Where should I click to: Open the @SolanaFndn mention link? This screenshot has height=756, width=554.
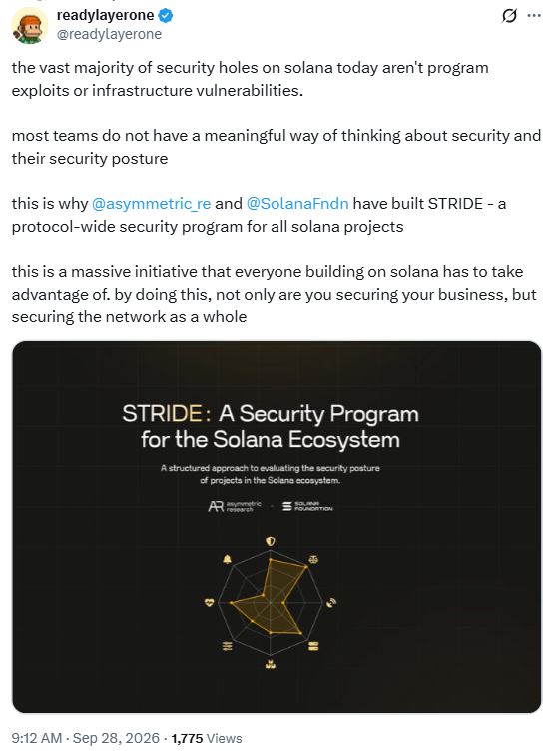pyautogui.click(x=297, y=203)
